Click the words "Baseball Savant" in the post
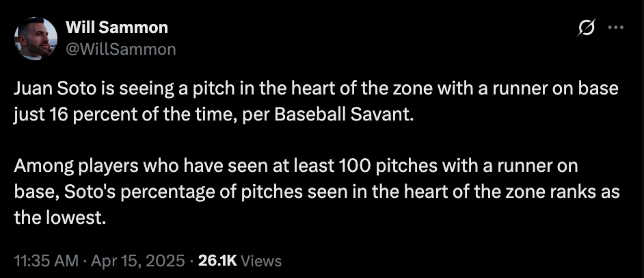The height and width of the screenshot is (278, 644). pyautogui.click(x=356, y=113)
